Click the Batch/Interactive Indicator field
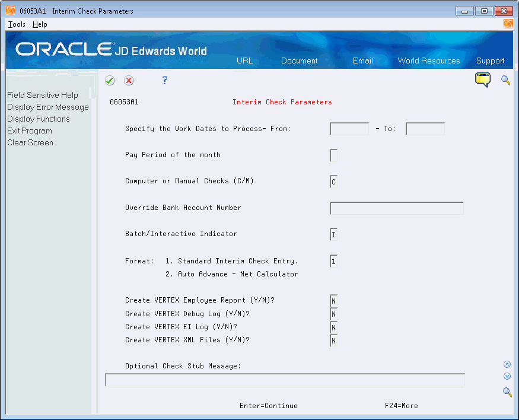This screenshot has height=420, width=519. tap(333, 234)
